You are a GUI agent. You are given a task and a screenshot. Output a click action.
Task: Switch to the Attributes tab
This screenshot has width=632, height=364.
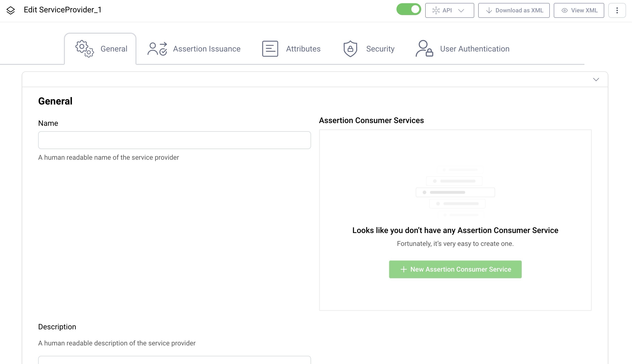(303, 49)
